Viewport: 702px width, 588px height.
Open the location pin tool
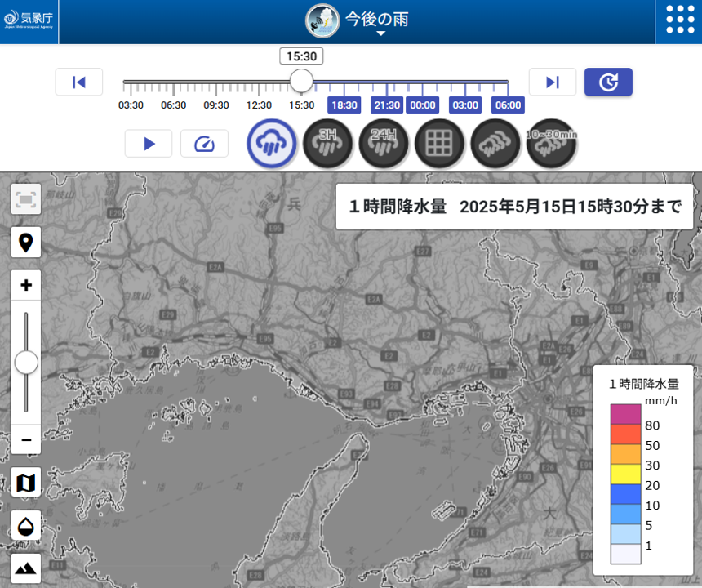(x=26, y=243)
